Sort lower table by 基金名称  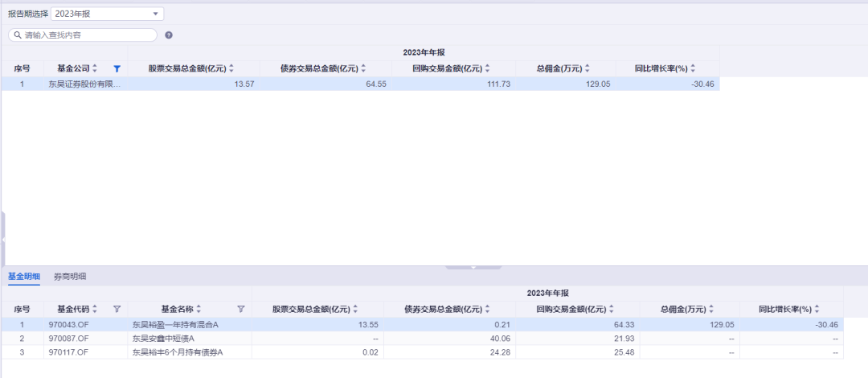199,309
